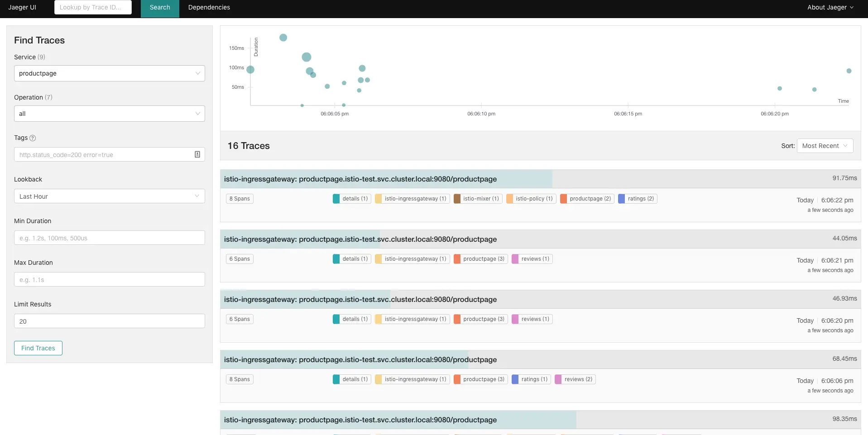Focus the Min Duration input field
The width and height of the screenshot is (868, 435).
[110, 238]
